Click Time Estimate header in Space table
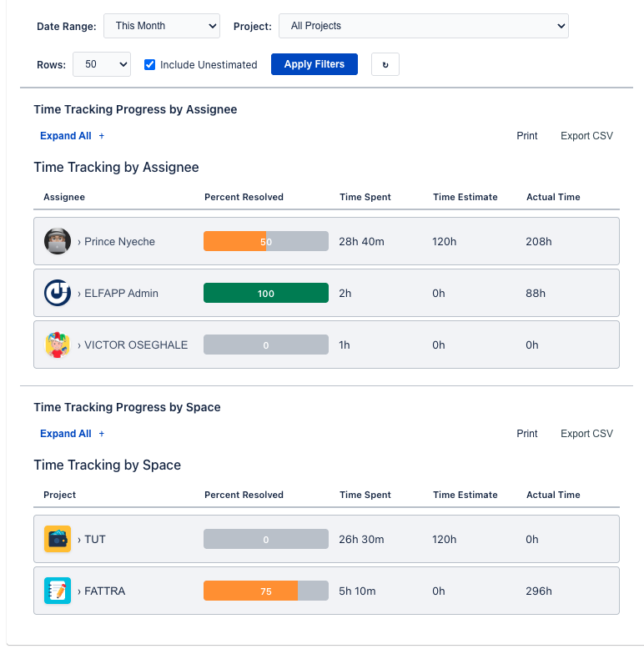The height and width of the screenshot is (649, 644). 465,495
